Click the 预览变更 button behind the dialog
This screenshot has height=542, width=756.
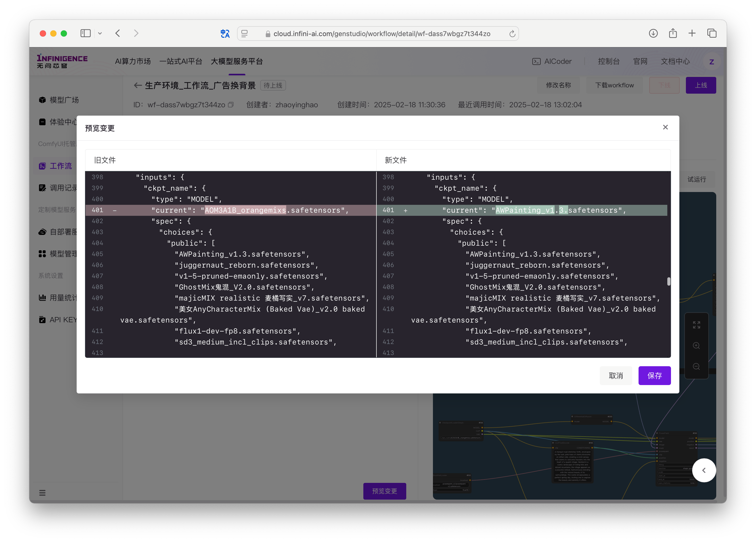click(x=384, y=491)
